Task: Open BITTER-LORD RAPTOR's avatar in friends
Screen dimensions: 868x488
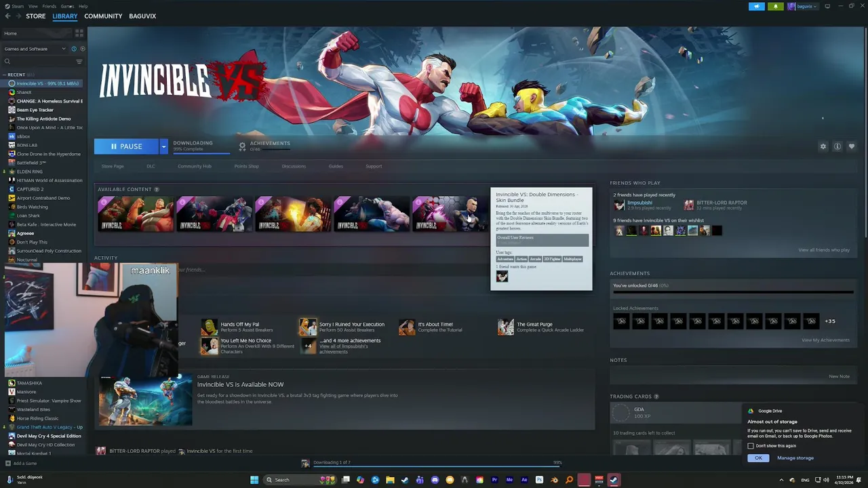Action: click(689, 205)
